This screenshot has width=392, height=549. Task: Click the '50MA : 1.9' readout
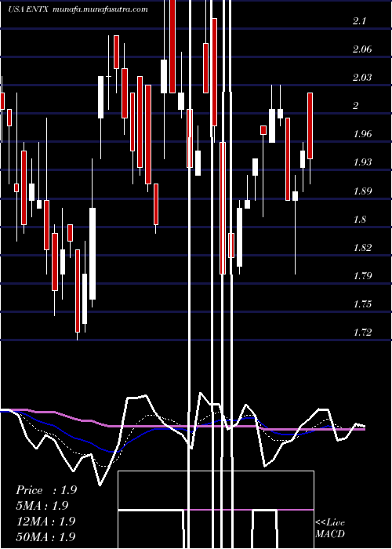coord(46,536)
